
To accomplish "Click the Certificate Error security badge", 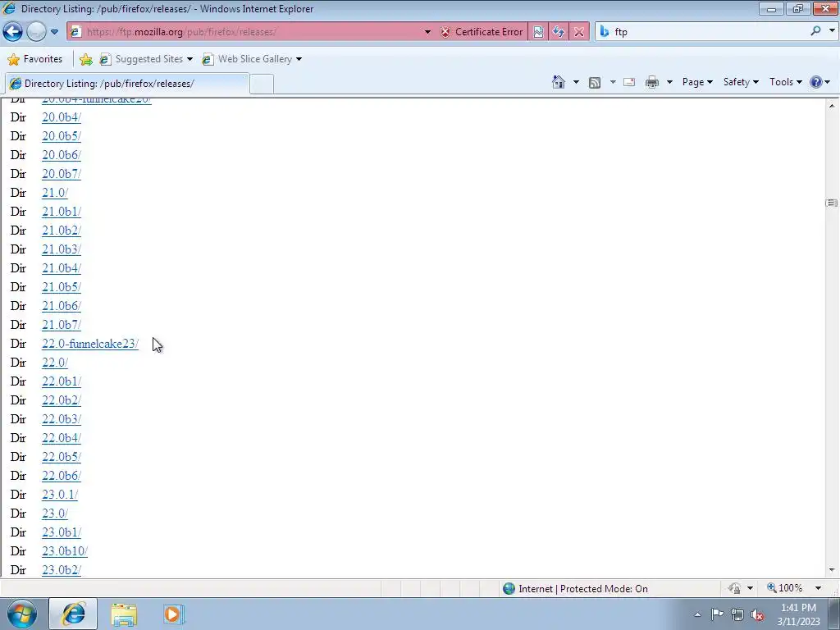I will point(482,32).
